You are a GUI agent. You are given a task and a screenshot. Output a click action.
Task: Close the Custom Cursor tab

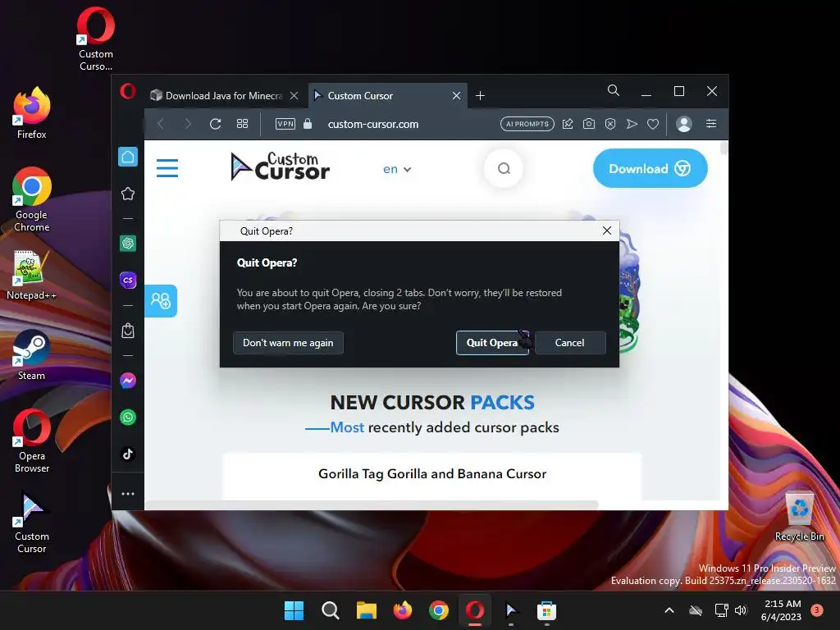[x=456, y=96]
